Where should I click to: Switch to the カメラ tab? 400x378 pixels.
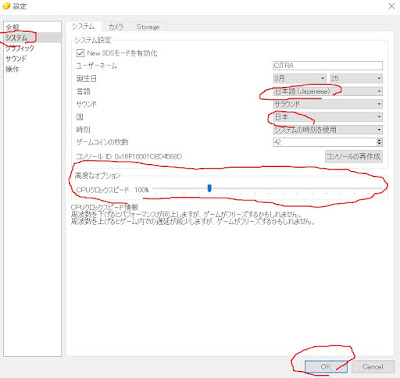pyautogui.click(x=116, y=27)
